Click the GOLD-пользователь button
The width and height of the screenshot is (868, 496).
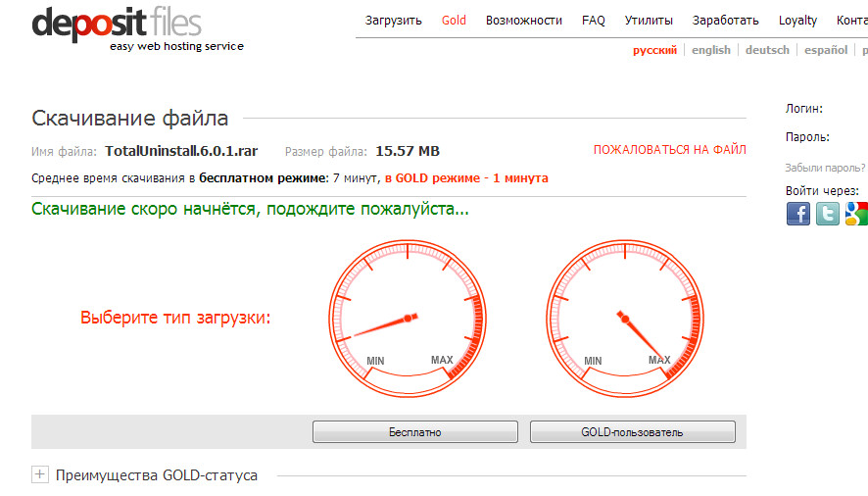[632, 431]
